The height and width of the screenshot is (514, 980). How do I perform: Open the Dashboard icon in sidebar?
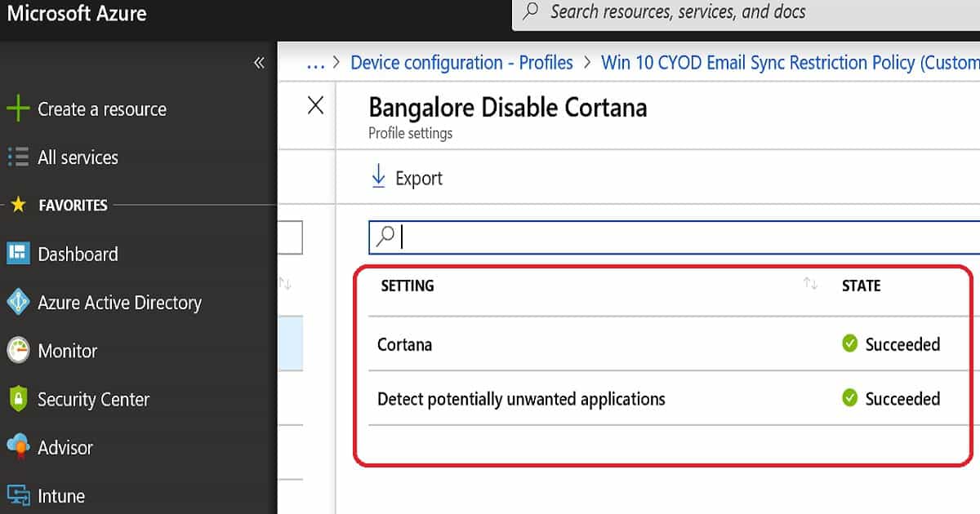click(x=17, y=254)
